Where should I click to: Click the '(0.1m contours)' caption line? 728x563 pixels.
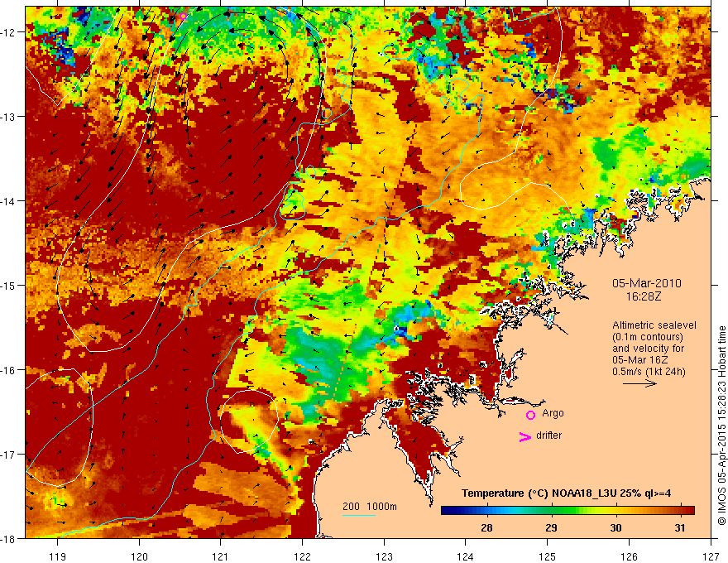(647, 337)
